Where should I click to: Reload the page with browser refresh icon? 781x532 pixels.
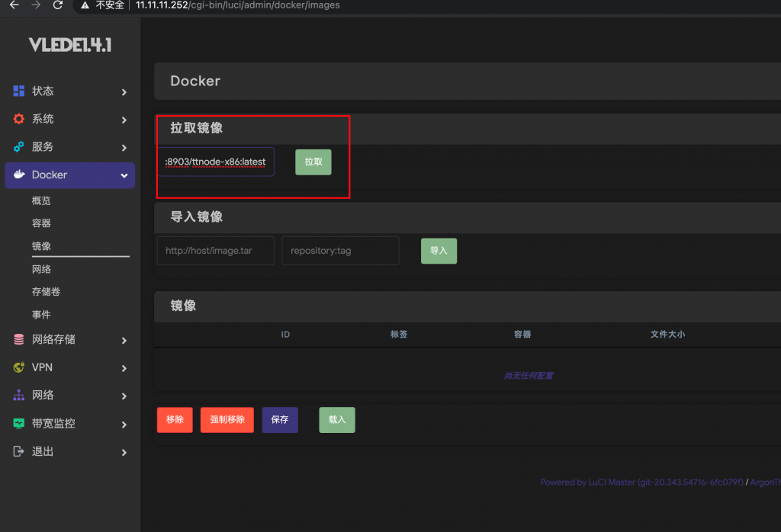coord(58,5)
